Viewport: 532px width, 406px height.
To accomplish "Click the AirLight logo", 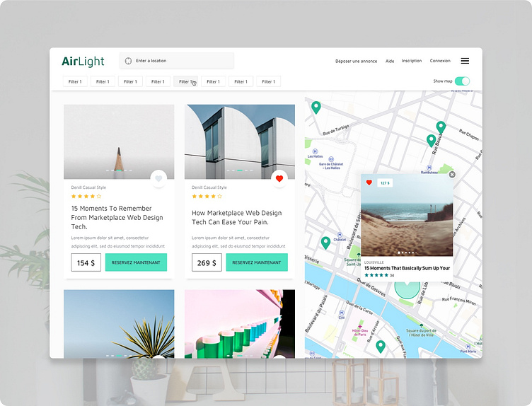I will click(83, 62).
